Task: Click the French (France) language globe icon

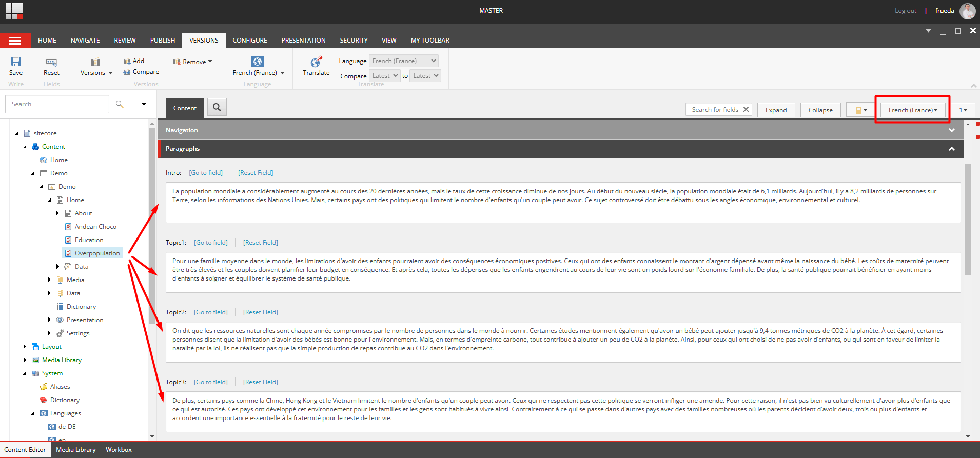Action: point(258,62)
